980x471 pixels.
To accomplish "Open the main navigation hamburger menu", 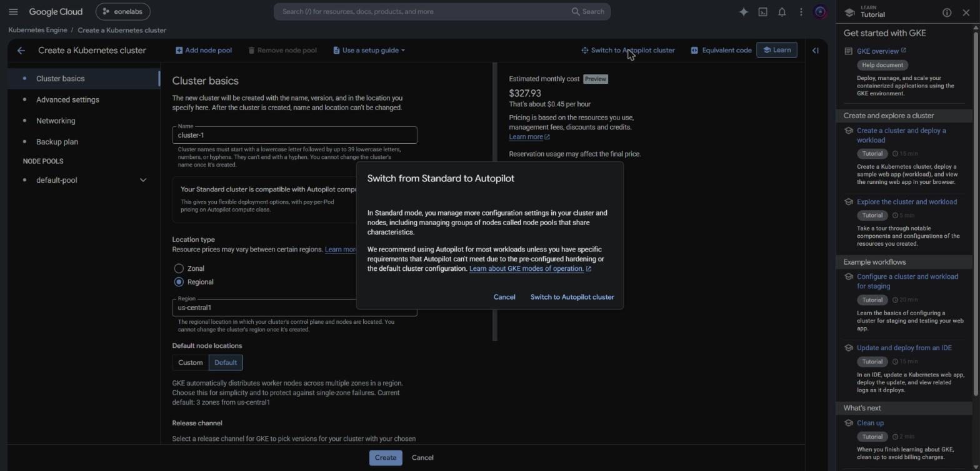I will pos(13,11).
